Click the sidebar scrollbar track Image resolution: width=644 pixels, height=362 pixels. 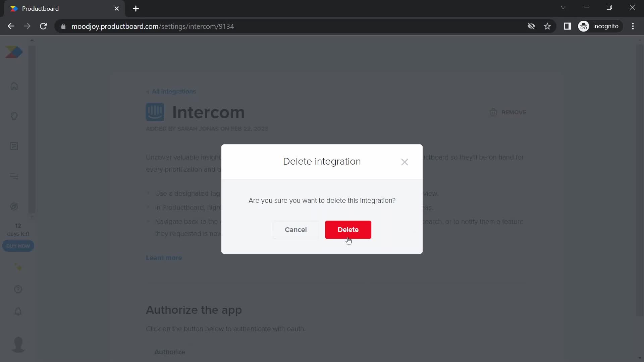point(32,129)
